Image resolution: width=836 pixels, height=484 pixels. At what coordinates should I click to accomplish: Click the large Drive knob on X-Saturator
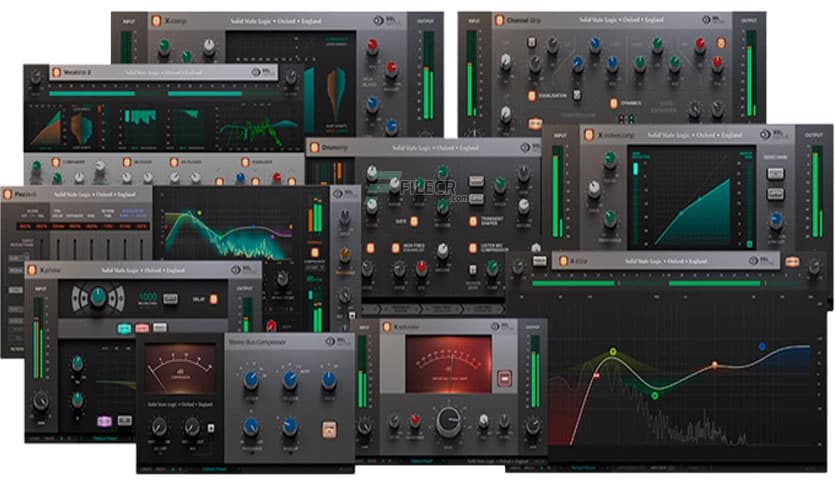448,421
